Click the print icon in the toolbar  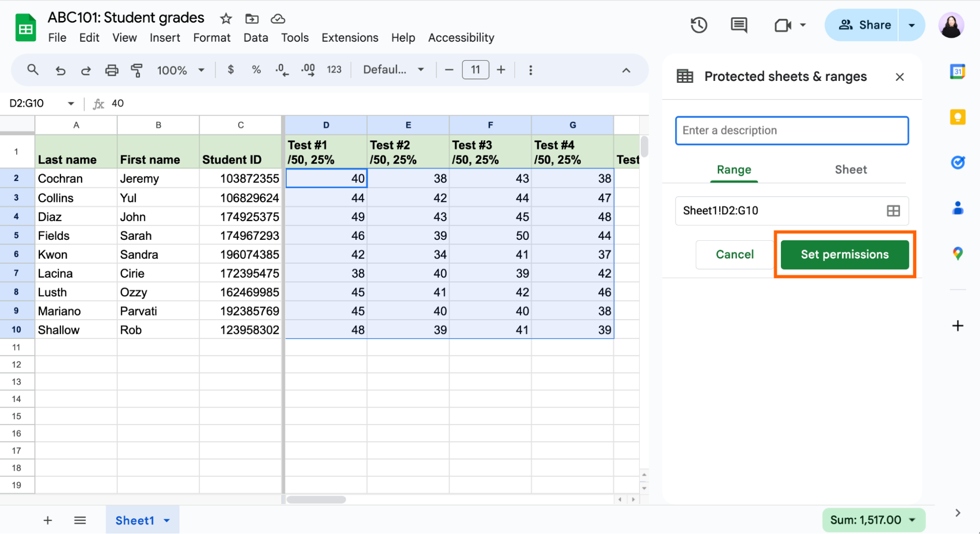(x=112, y=70)
